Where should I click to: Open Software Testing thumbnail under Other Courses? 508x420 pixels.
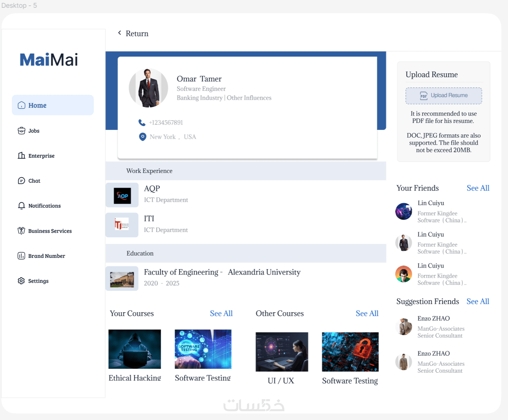coord(350,352)
